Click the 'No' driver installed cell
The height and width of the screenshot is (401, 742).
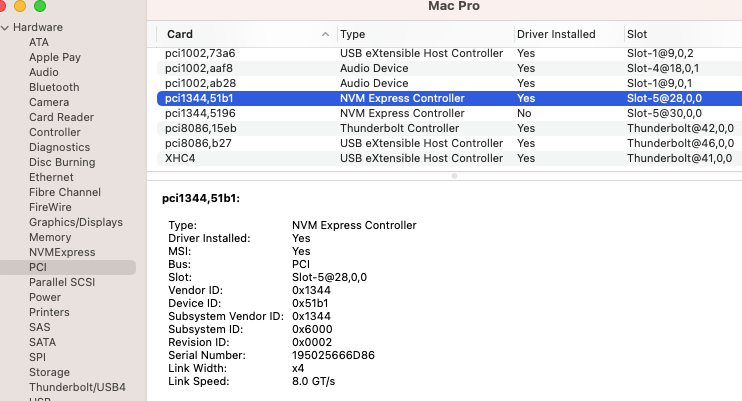pos(524,113)
